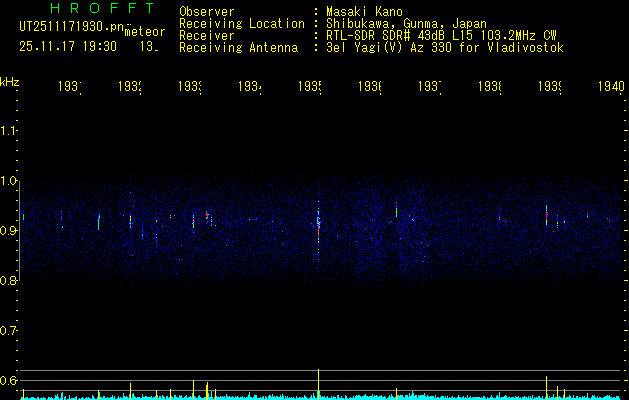Click the 1931 time axis marker
Image resolution: width=629 pixels, height=400 pixels.
pos(70,86)
